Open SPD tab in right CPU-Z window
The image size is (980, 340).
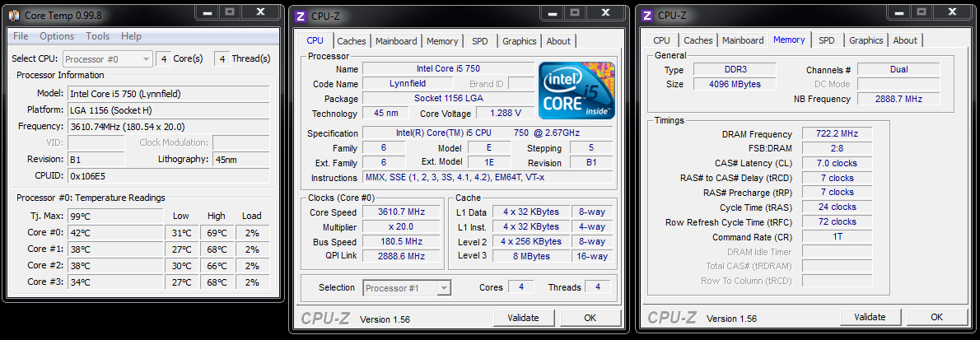pos(826,40)
